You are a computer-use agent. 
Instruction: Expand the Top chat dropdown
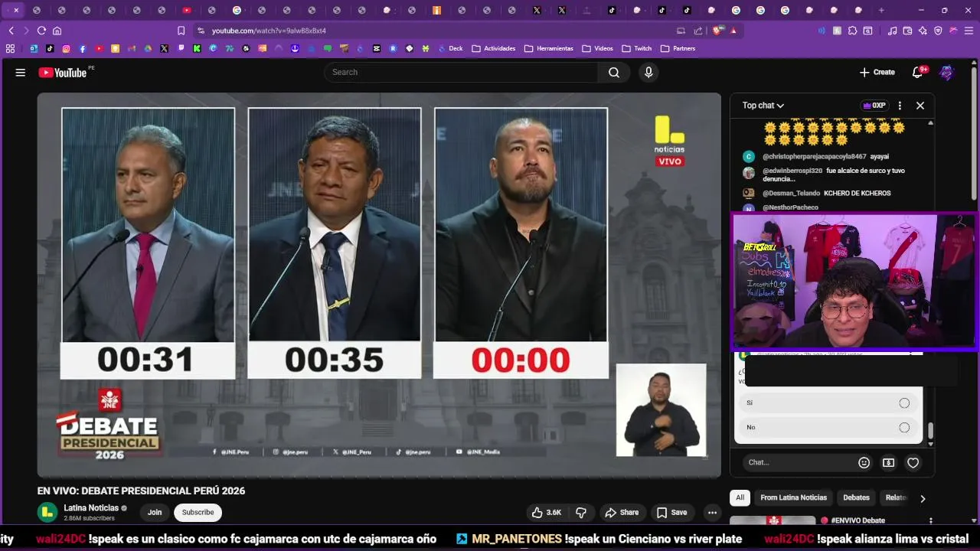(763, 106)
